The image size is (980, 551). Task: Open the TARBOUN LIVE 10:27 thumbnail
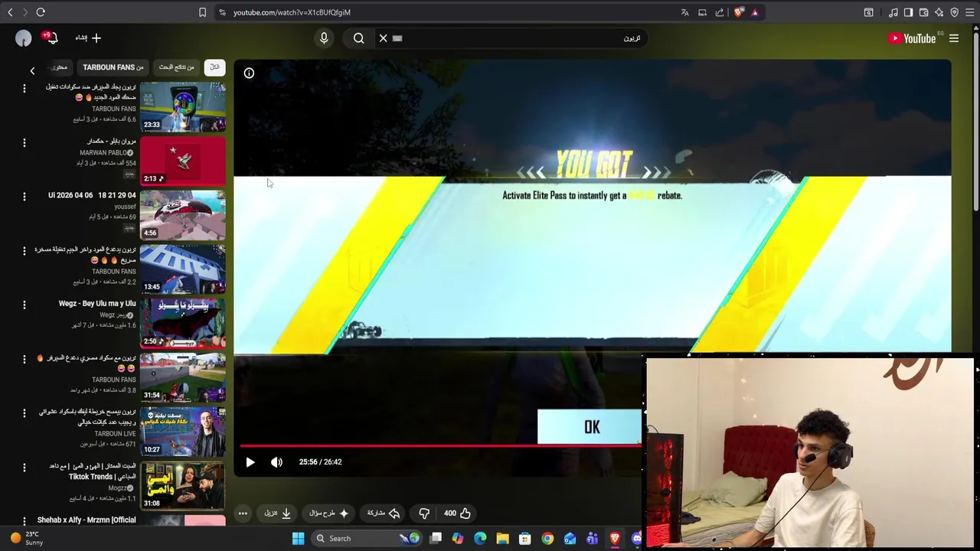click(183, 433)
